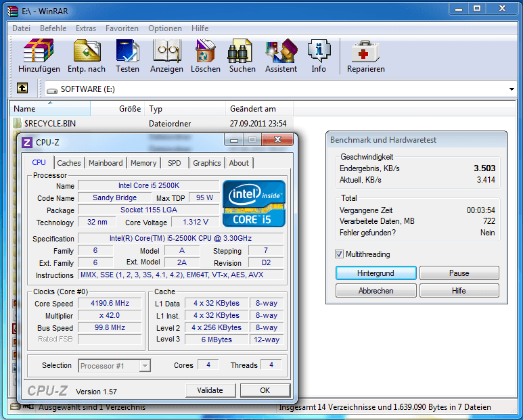Expand the SOFTWARE (E:) path dropdown
Image resolution: width=523 pixels, height=420 pixels.
[511, 89]
